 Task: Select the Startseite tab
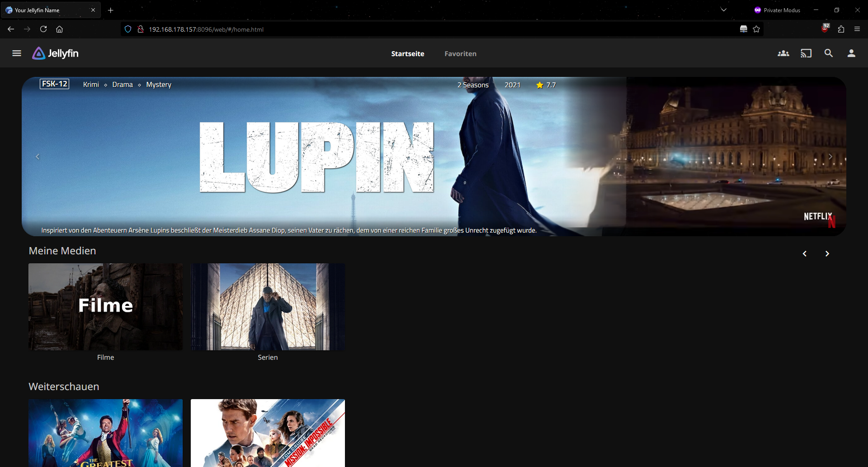click(407, 54)
